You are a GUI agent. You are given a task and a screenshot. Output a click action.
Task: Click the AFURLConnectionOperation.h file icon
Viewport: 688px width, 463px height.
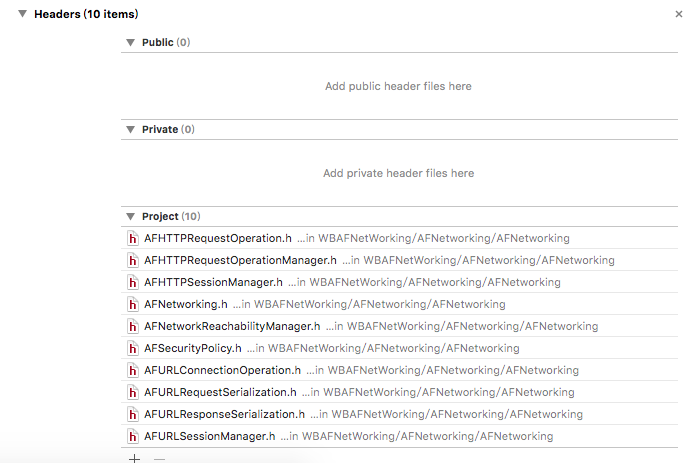pos(133,370)
